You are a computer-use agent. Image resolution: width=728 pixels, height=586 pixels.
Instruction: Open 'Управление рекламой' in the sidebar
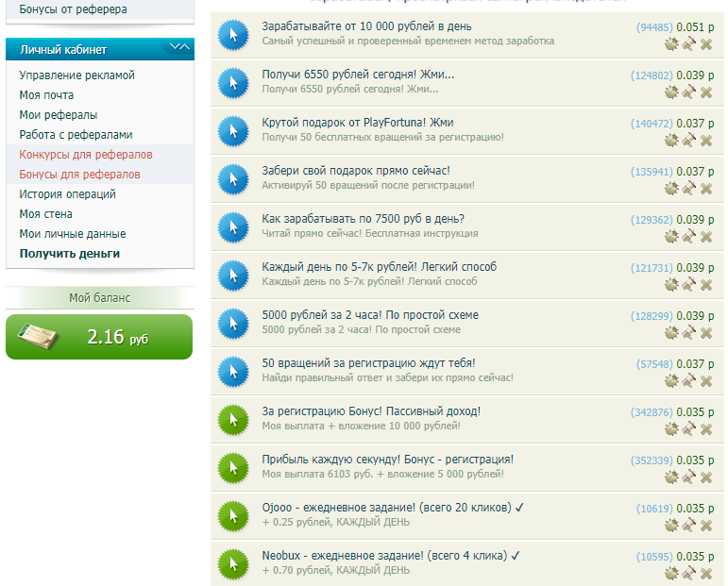click(77, 75)
